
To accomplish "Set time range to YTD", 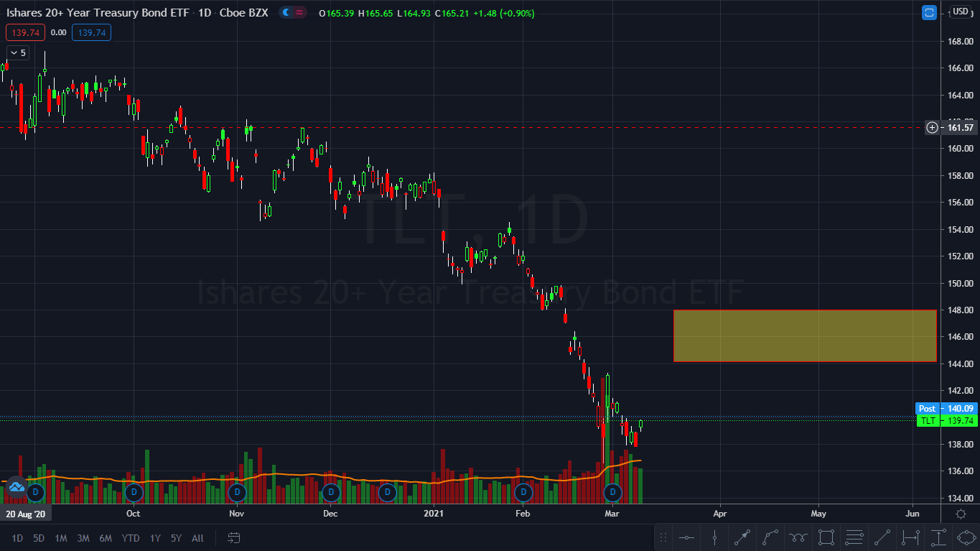I will (x=131, y=538).
